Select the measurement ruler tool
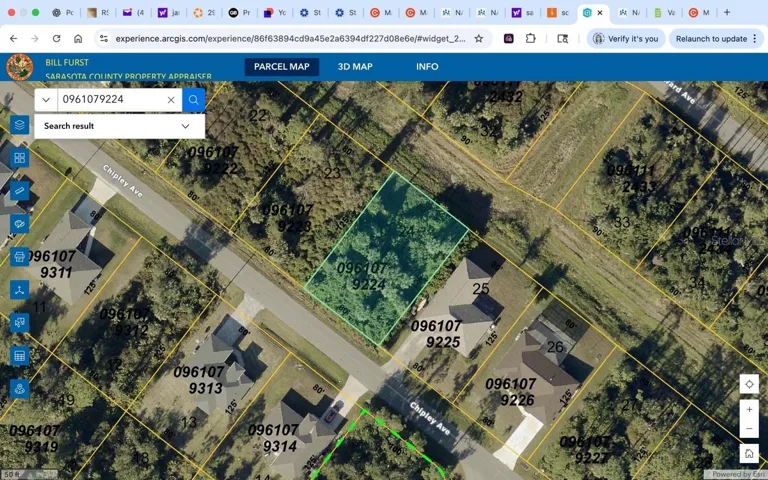The width and height of the screenshot is (768, 480). point(19,191)
